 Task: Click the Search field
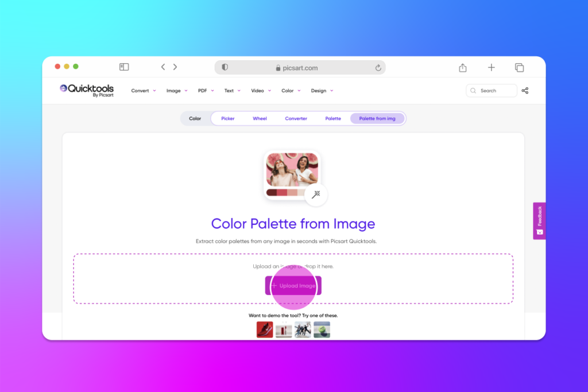[x=492, y=90]
